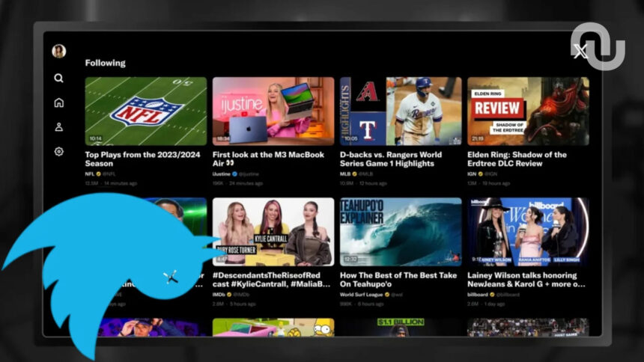Click the Following section heading
This screenshot has height=362, width=644.
click(x=105, y=64)
